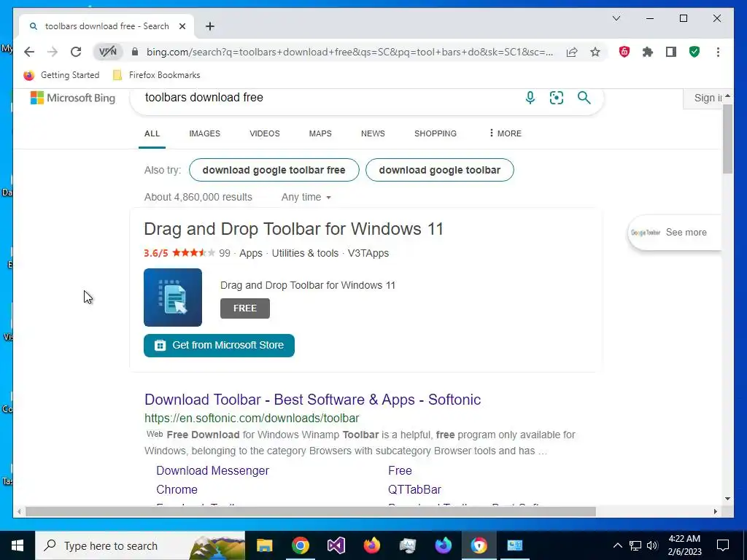Try 'download google toolbar free' suggestion
This screenshot has width=747, height=560.
(274, 170)
